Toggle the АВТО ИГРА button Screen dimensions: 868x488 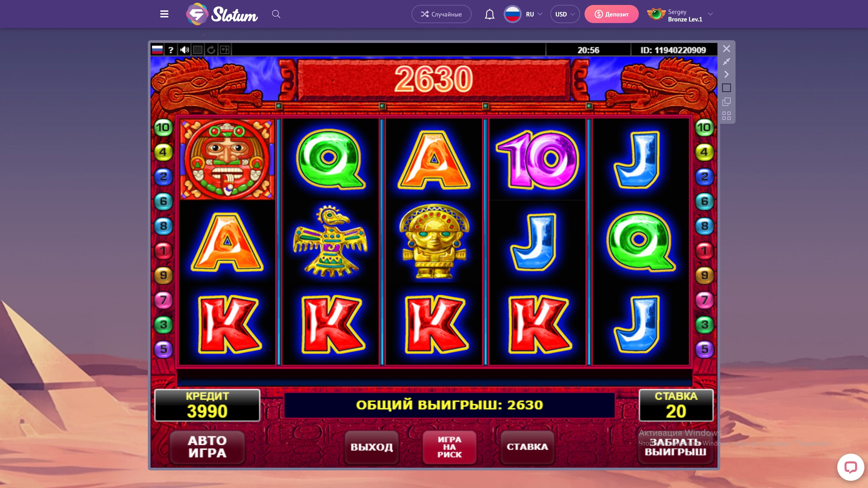pos(207,447)
